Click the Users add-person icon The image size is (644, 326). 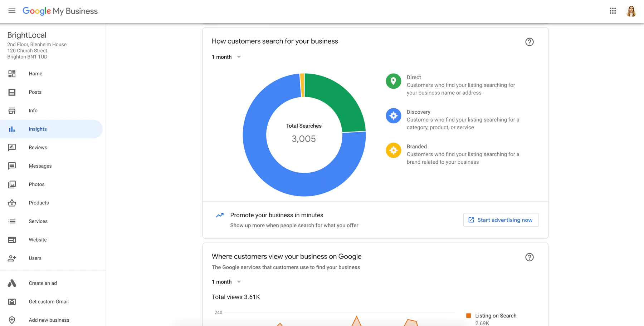[12, 258]
